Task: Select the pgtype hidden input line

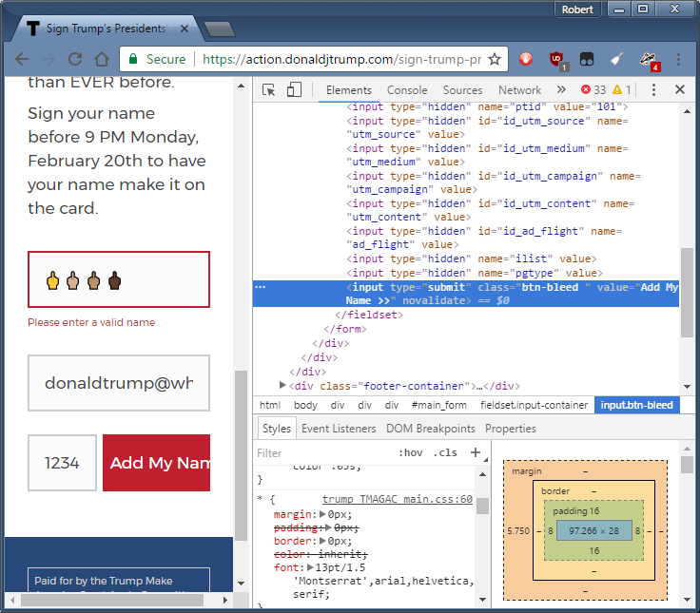Action: (474, 273)
